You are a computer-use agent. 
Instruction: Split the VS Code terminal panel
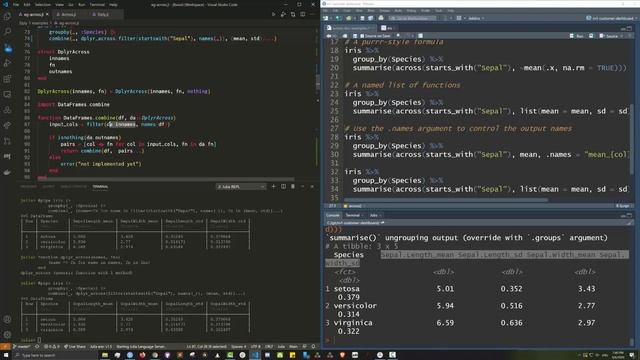pos(283,187)
